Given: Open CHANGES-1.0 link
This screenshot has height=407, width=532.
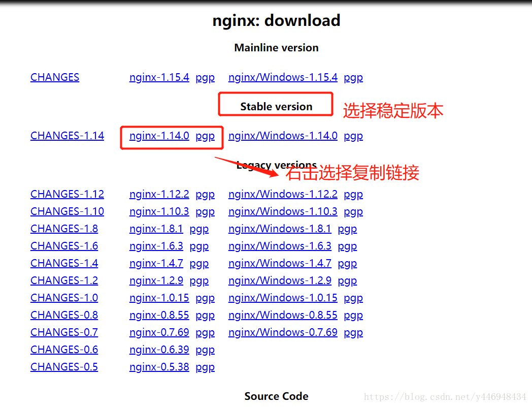Looking at the screenshot, I should [64, 298].
